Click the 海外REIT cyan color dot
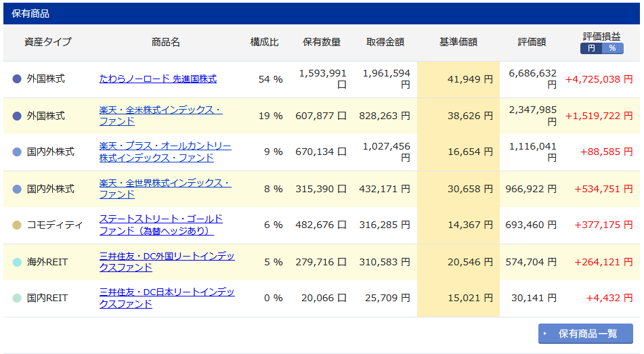 17,262
